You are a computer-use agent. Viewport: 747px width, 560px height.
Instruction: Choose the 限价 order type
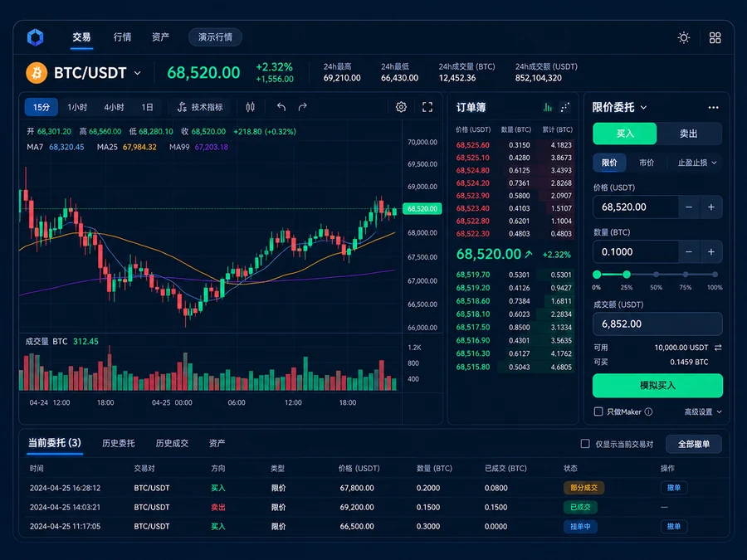click(609, 163)
